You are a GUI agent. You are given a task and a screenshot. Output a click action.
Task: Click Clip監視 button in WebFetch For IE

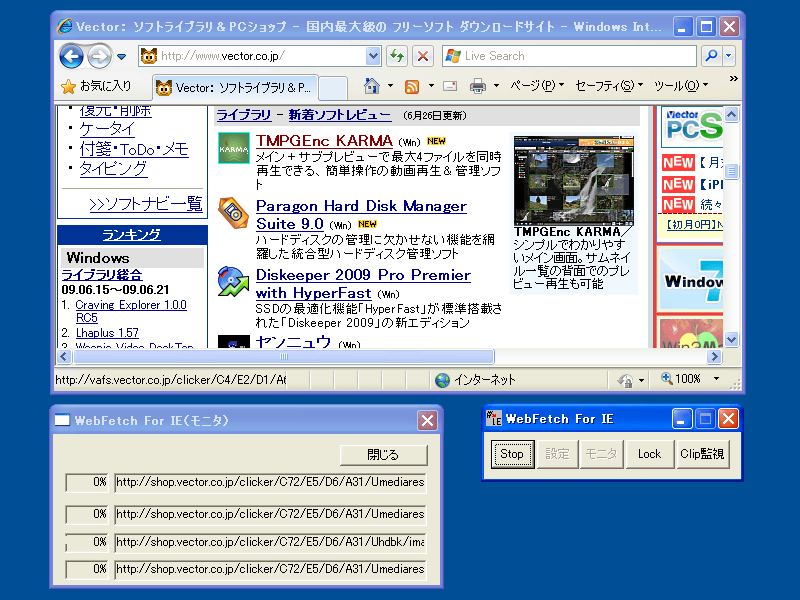[702, 454]
